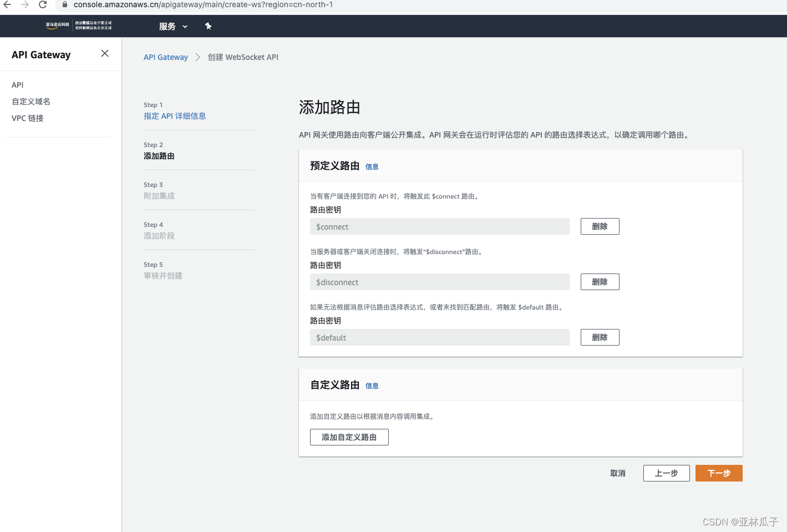Click the 添加路由 page heading
This screenshot has height=532, width=787.
(330, 107)
